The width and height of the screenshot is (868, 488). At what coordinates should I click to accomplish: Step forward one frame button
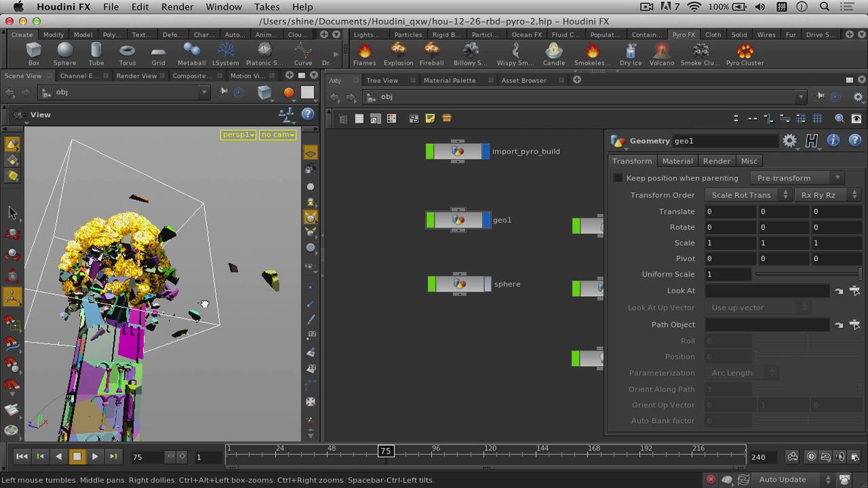(113, 457)
